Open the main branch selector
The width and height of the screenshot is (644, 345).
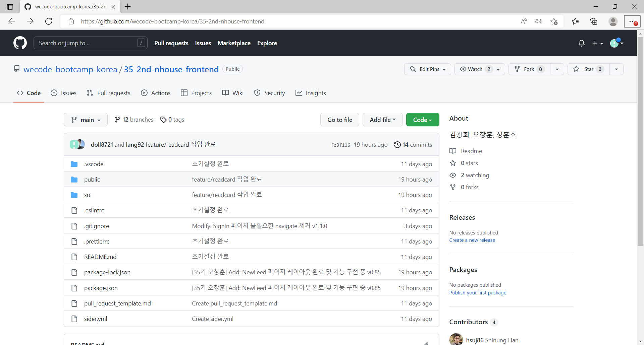pyautogui.click(x=86, y=120)
